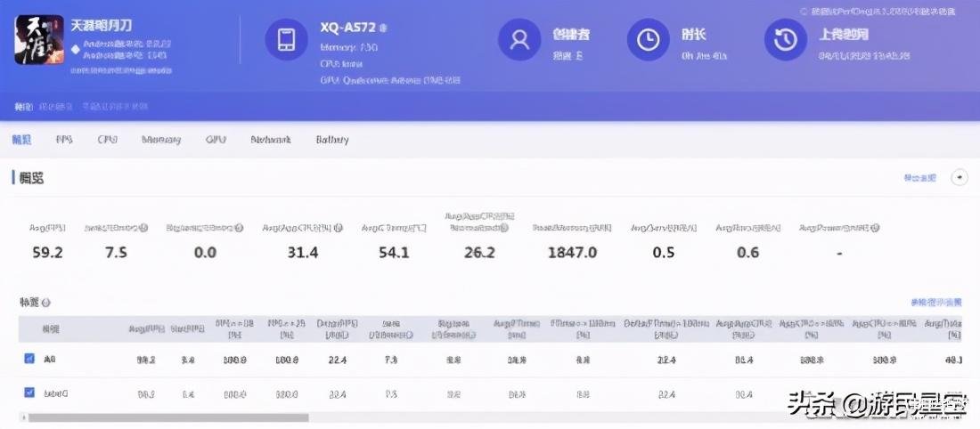Click the XQ-A572 device name

point(348,28)
